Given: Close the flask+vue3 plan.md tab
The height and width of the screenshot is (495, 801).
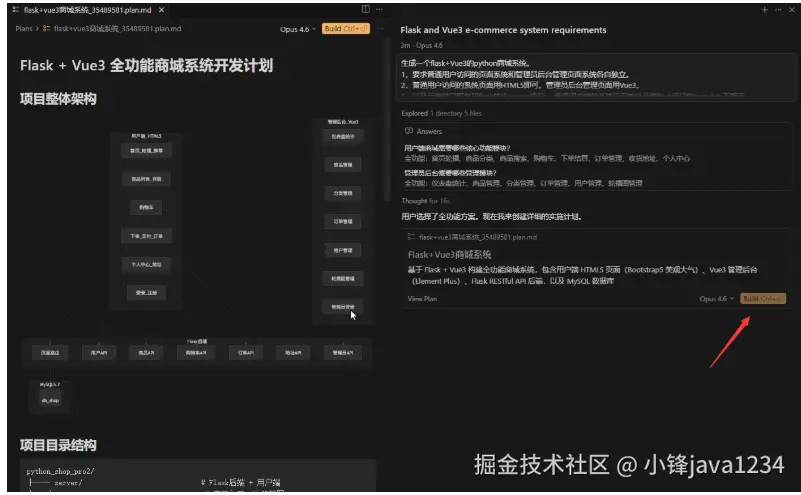Looking at the screenshot, I should 161,10.
